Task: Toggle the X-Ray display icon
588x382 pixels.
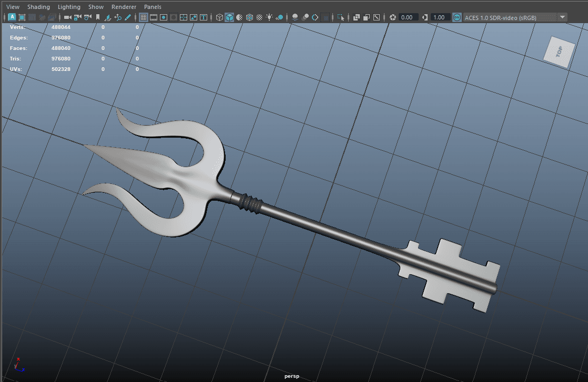Action: [356, 17]
